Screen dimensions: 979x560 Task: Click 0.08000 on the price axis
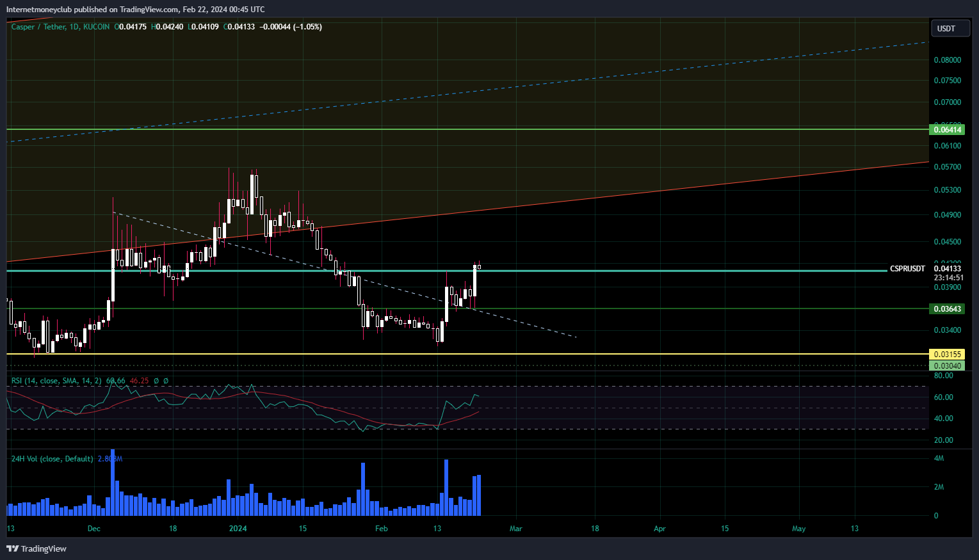(x=948, y=60)
